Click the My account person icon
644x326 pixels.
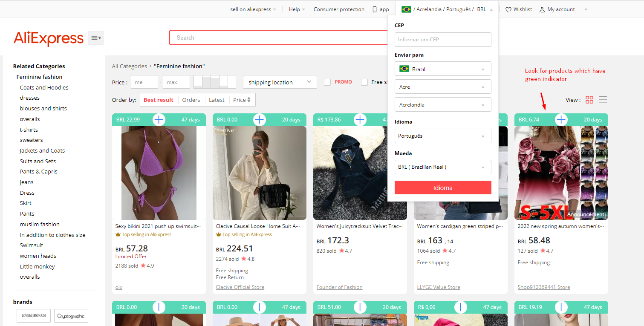(x=542, y=9)
